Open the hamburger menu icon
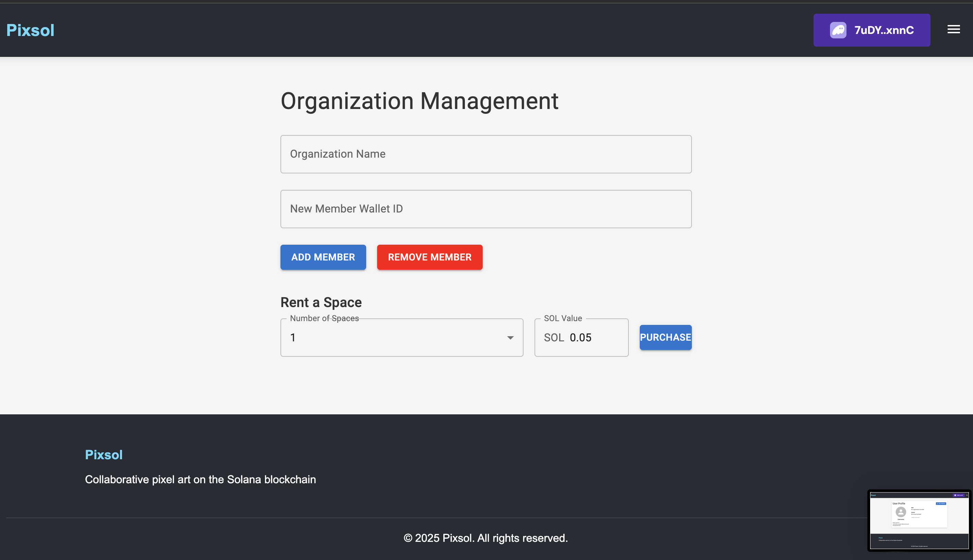973x560 pixels. 953,29
